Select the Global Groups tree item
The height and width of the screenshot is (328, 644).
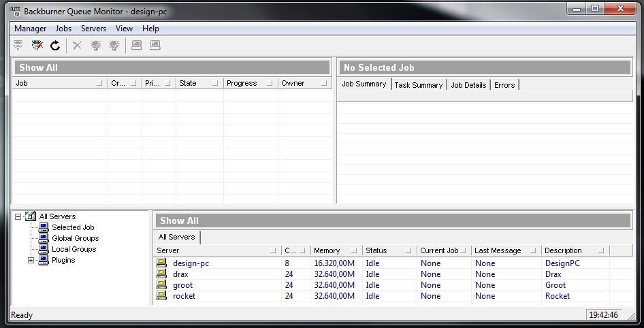tap(75, 238)
